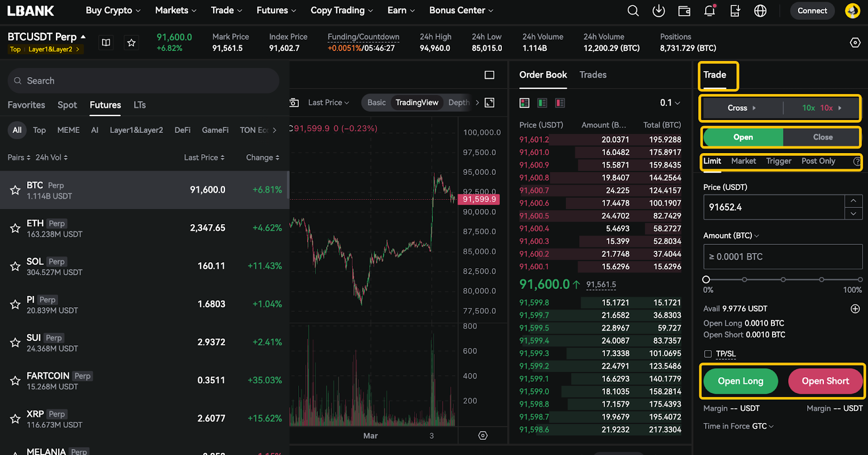Select the Spot market tab
This screenshot has width=868, height=455.
click(67, 105)
